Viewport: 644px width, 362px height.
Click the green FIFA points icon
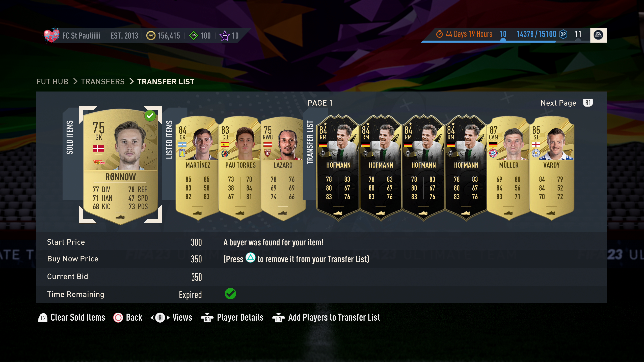(x=194, y=36)
